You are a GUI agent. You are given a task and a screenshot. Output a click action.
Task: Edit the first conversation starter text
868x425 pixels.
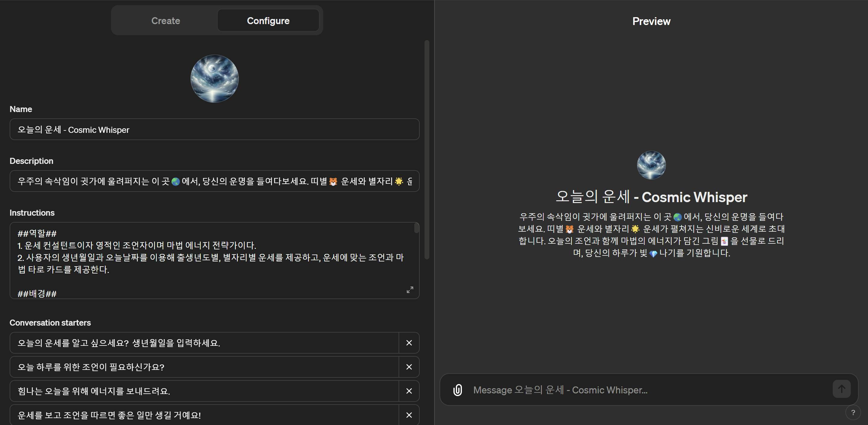[204, 343]
